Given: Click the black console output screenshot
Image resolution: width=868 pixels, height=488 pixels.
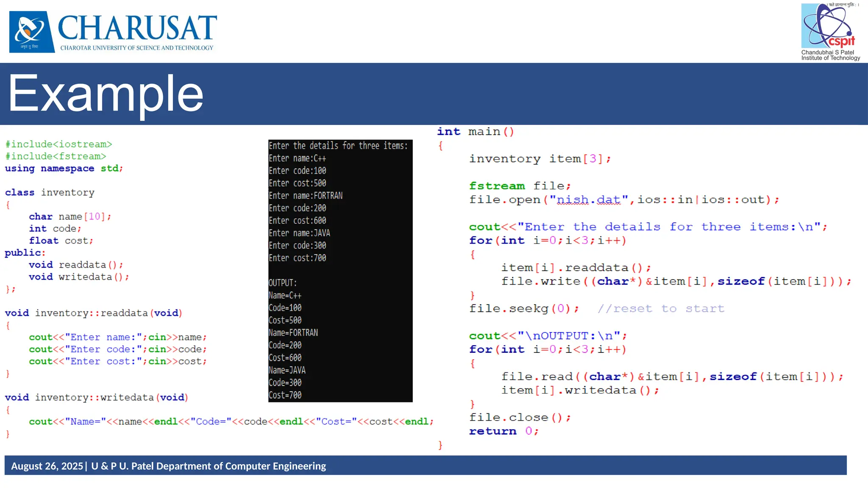Looking at the screenshot, I should 340,271.
